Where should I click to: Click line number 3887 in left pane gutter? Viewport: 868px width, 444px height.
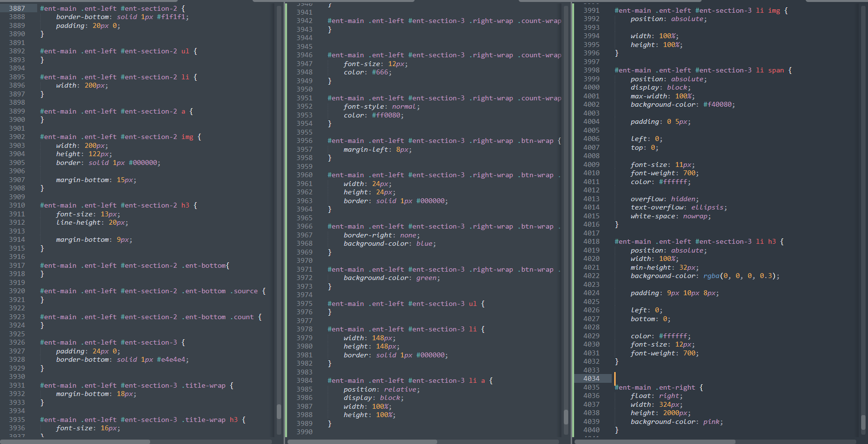(x=17, y=8)
